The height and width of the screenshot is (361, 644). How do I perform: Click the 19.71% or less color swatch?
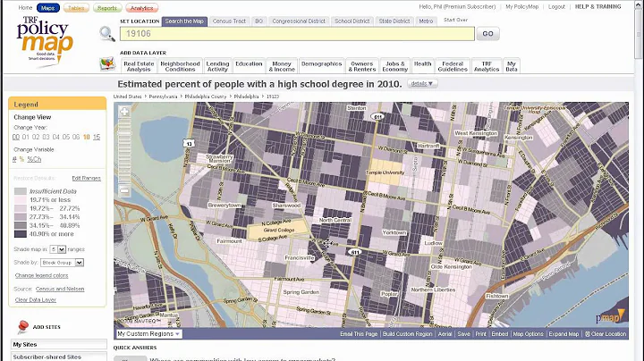[x=20, y=200]
